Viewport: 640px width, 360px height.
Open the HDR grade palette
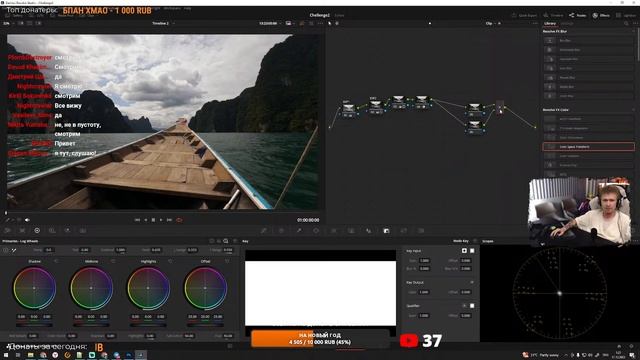click(52, 231)
